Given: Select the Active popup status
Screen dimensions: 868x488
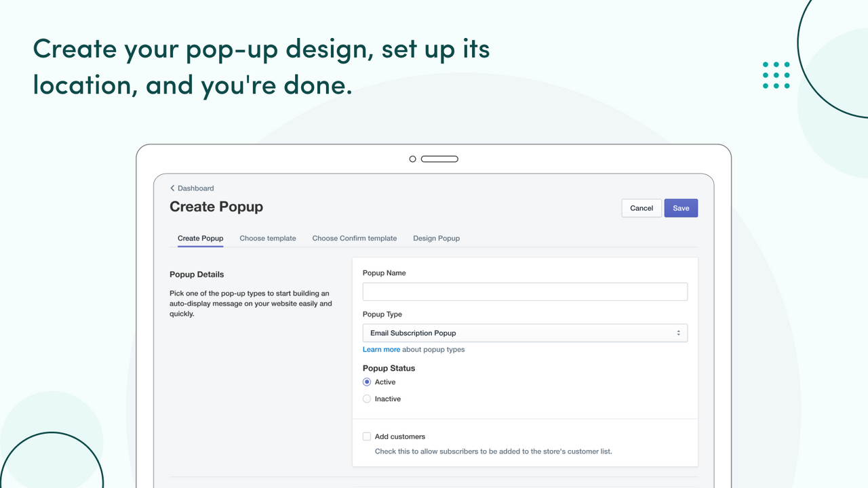Looking at the screenshot, I should 366,382.
